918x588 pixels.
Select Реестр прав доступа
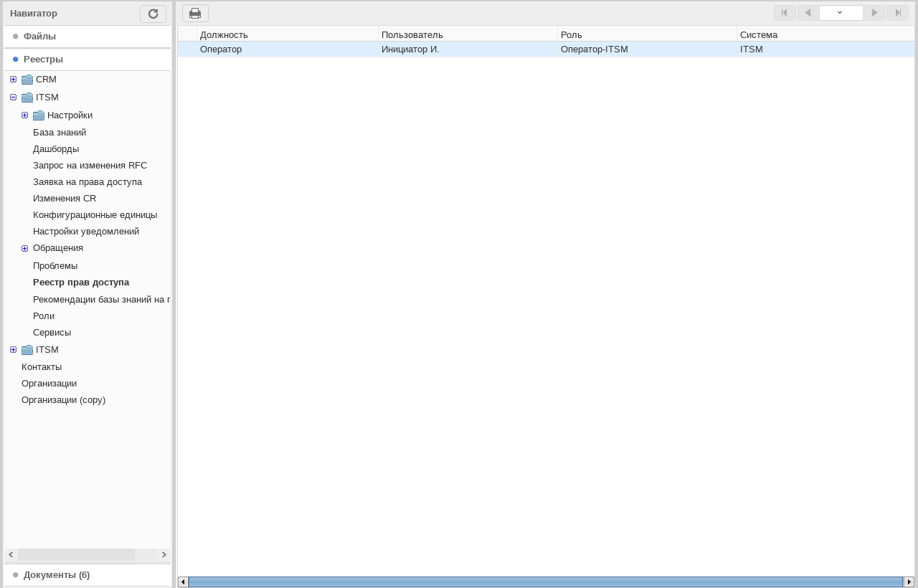tap(81, 283)
